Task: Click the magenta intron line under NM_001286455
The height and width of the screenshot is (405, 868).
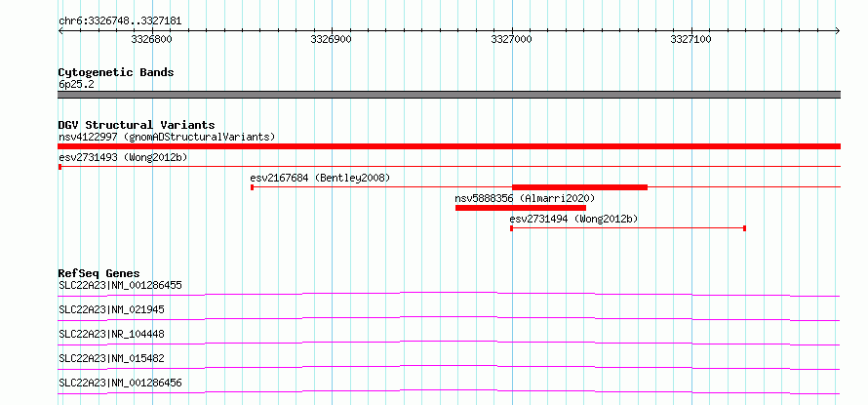Action: click(449, 294)
